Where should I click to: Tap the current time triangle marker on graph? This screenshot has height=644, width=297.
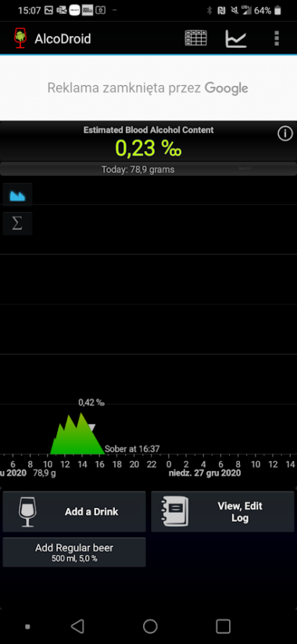click(92, 428)
